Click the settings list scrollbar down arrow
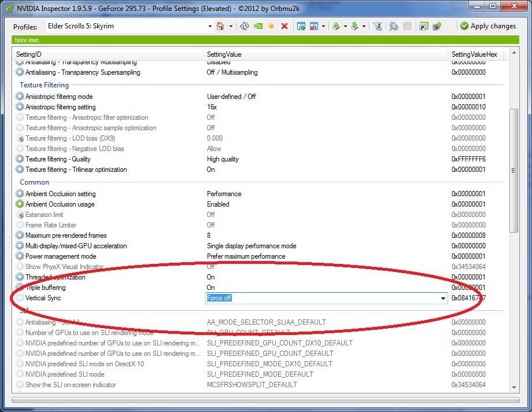 point(514,387)
